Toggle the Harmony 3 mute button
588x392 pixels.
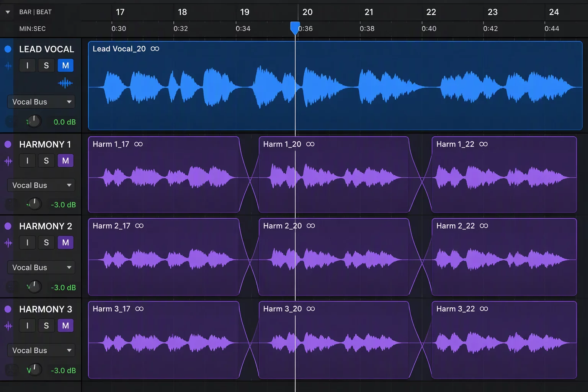tap(65, 326)
